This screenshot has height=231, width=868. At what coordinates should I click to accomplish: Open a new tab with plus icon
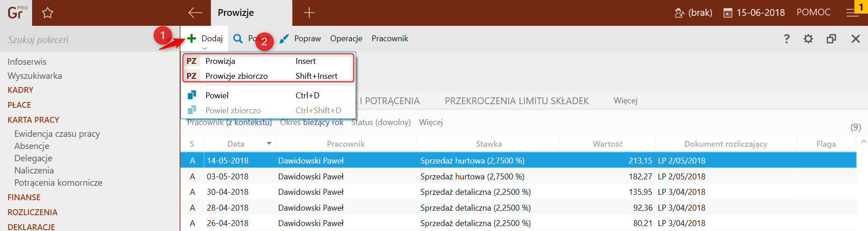[309, 13]
